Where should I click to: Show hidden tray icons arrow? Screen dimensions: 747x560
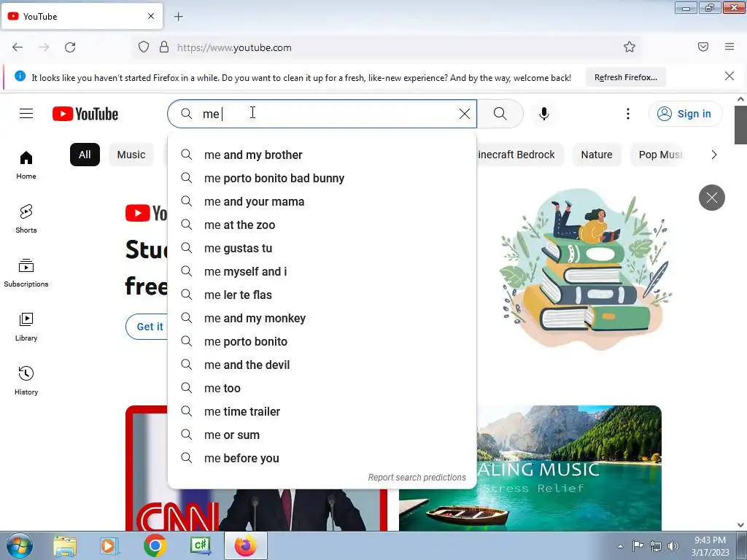point(620,546)
